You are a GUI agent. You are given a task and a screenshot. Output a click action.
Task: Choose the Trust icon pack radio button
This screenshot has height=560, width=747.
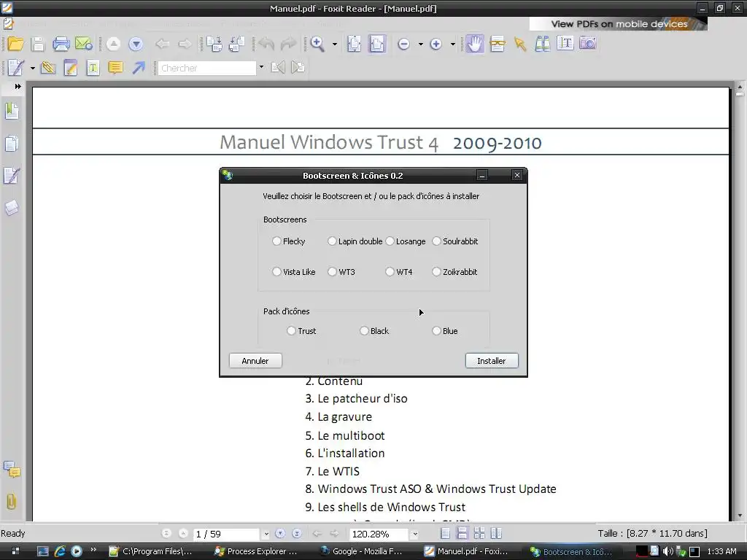click(291, 330)
